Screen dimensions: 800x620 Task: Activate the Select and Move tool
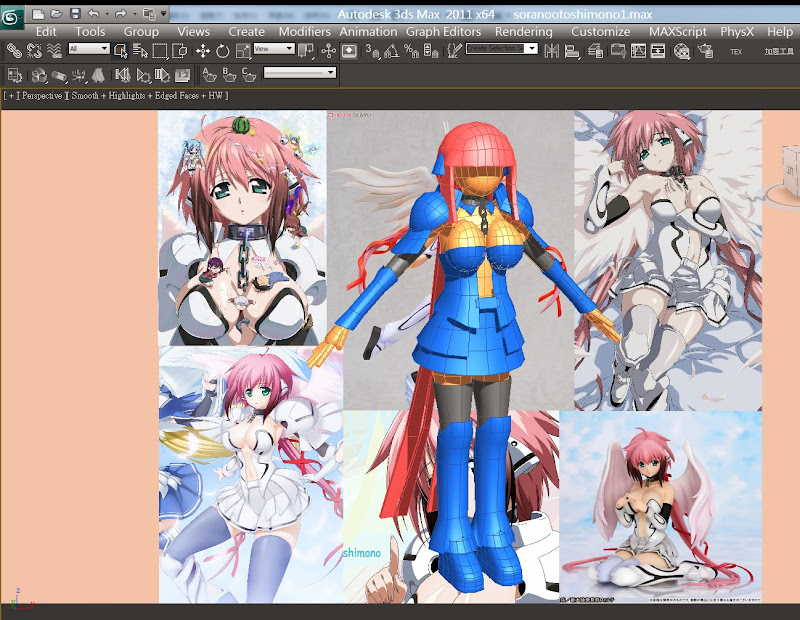tap(203, 51)
